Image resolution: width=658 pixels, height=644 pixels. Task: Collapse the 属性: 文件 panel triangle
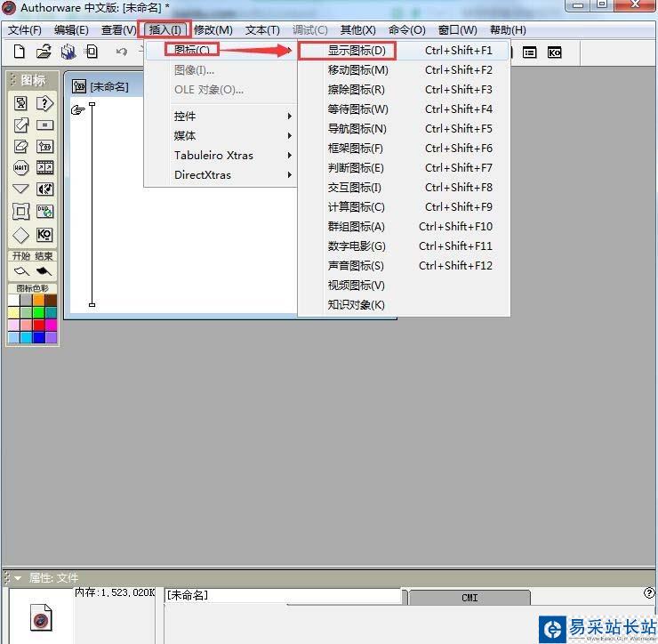tap(18, 578)
